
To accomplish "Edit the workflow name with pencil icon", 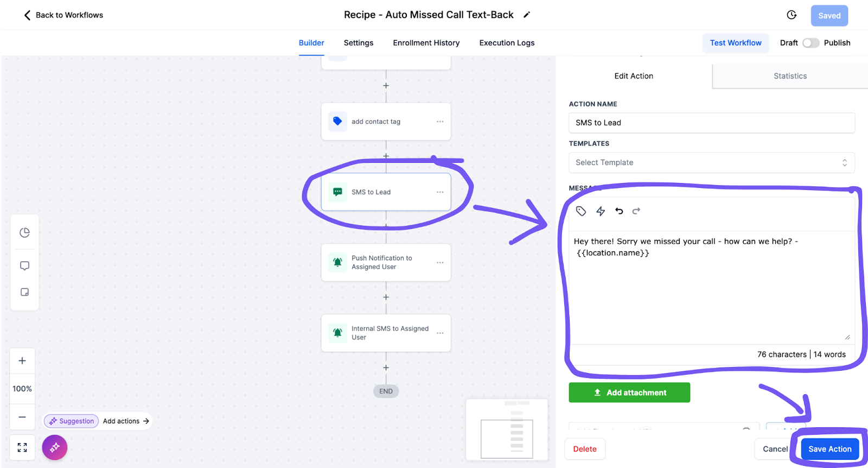I will [x=526, y=15].
